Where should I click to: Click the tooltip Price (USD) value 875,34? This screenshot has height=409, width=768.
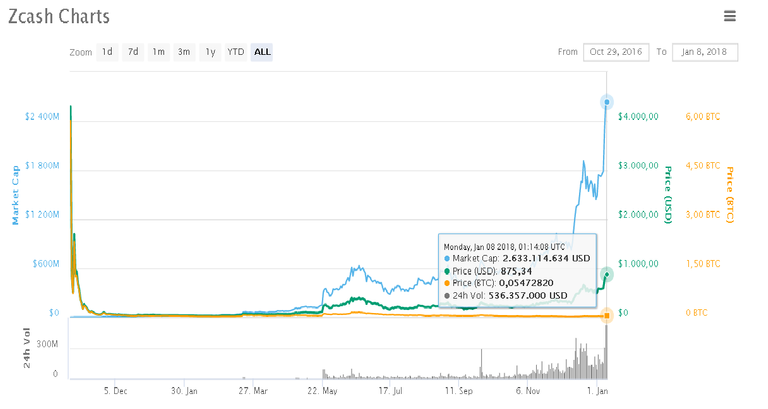516,271
